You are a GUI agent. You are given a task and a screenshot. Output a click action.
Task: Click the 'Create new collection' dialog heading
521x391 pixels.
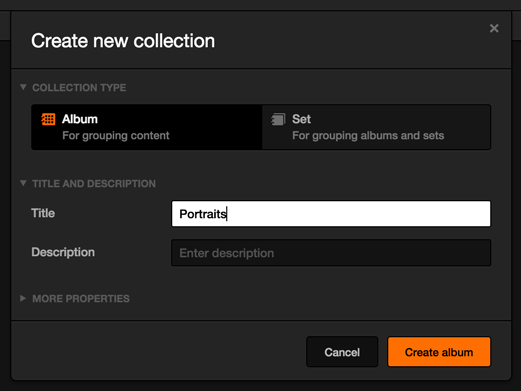pos(123,41)
